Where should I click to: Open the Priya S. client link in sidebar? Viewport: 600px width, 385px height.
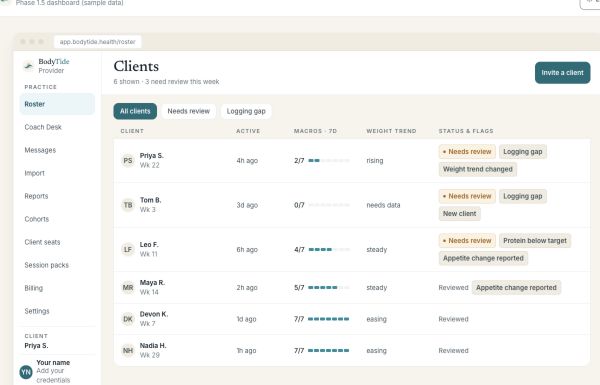(36, 346)
